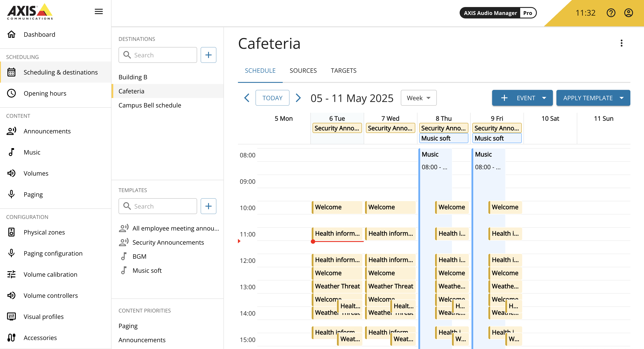The image size is (644, 349).
Task: Go to previous week arrow
Action: [247, 98]
